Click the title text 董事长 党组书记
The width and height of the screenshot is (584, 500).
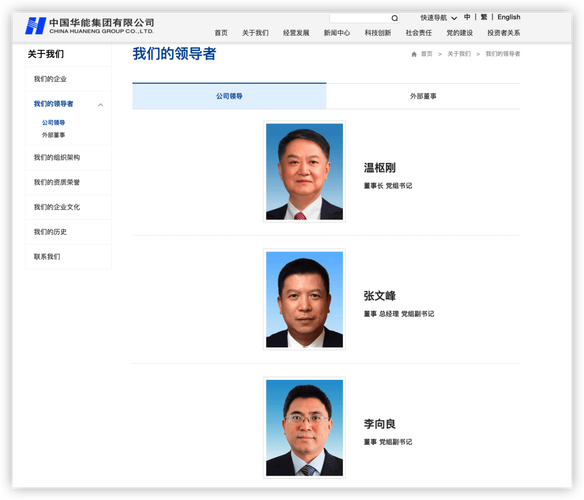click(x=388, y=186)
